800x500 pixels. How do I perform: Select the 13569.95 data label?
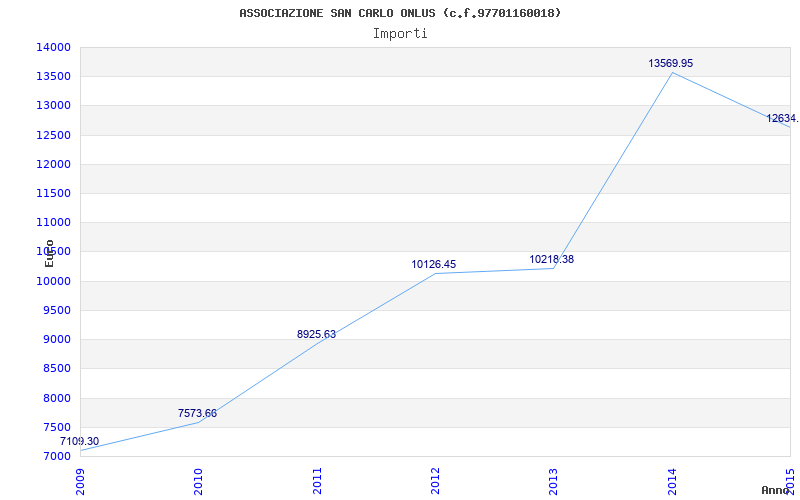(x=670, y=63)
